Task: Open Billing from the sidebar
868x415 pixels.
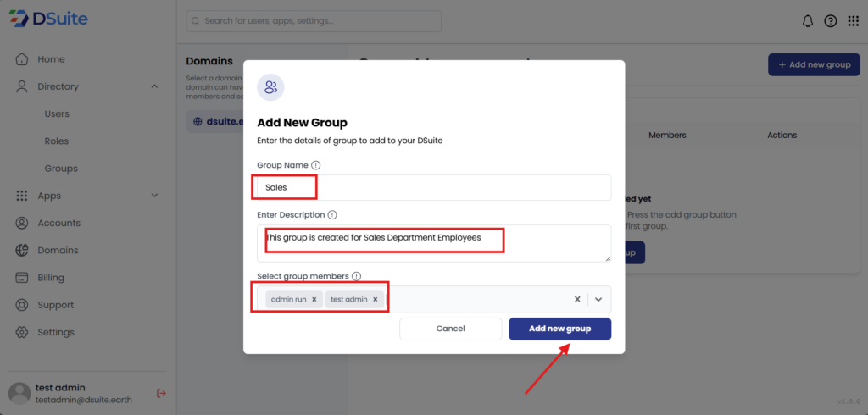Action: pos(51,278)
